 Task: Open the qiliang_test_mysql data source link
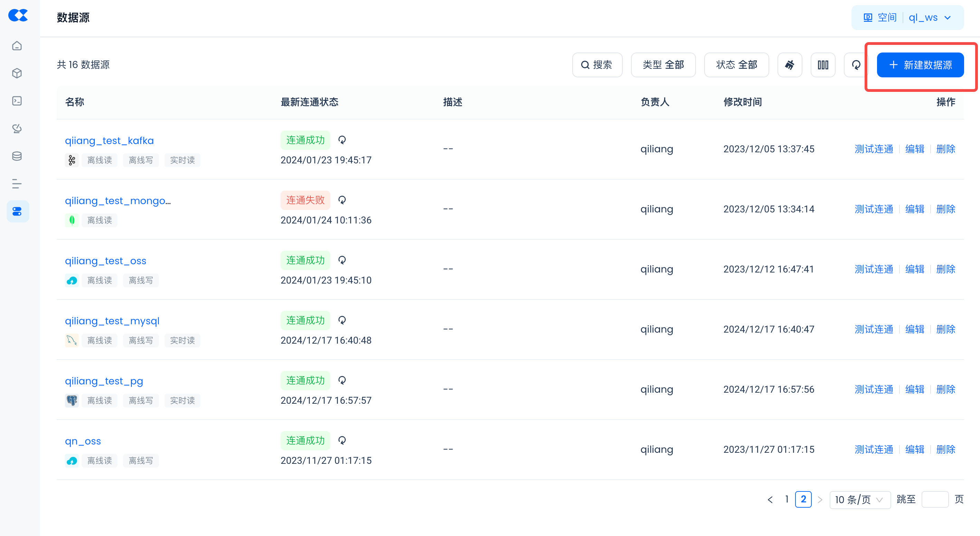click(112, 321)
